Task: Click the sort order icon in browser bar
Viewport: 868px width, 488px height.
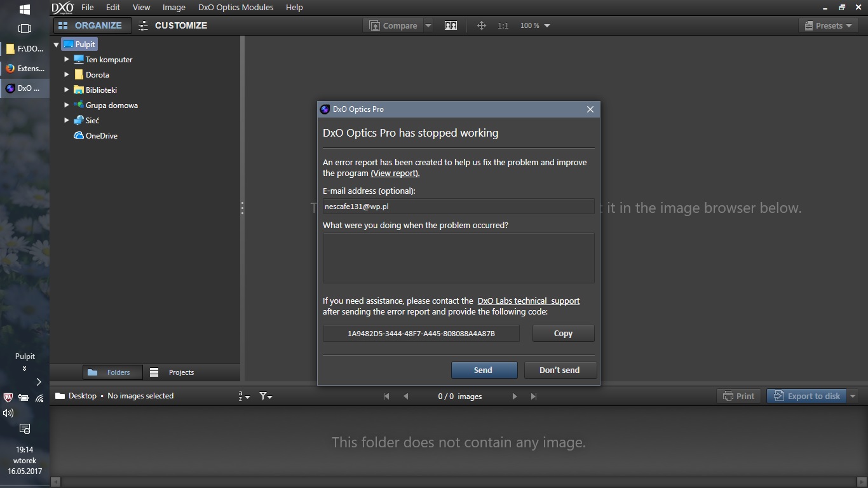Action: point(244,396)
